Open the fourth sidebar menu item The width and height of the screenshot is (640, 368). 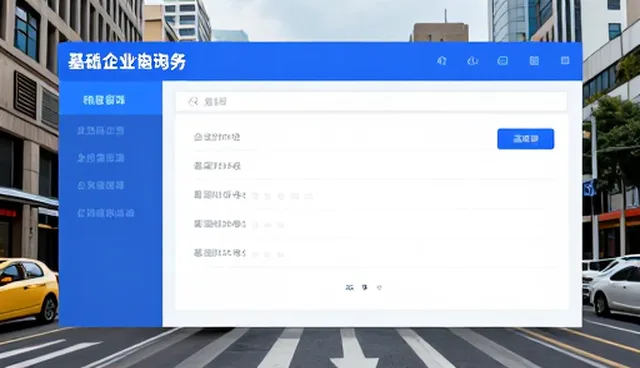tap(100, 185)
